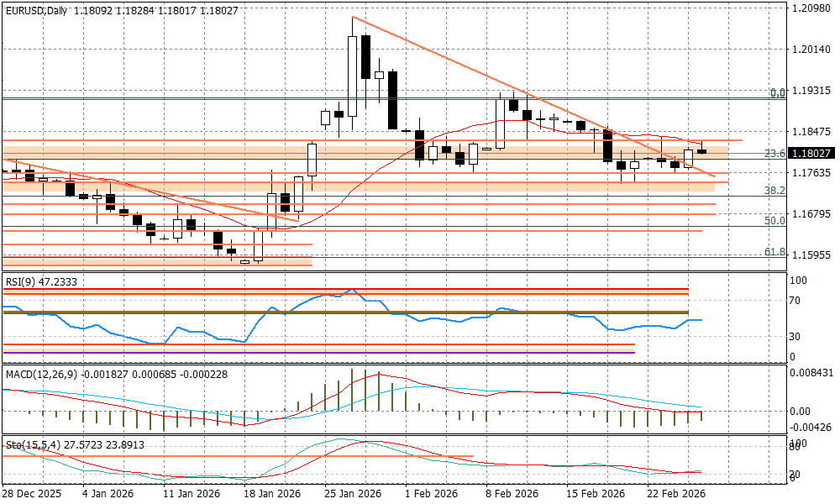The width and height of the screenshot is (840, 504).
Task: Click the 1.19315 price axis label
Action: tap(811, 90)
